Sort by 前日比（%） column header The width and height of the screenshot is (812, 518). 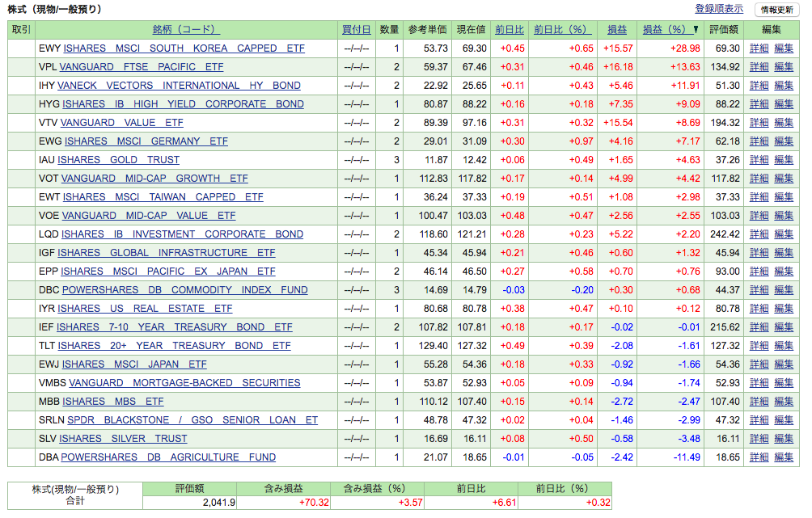click(x=563, y=30)
